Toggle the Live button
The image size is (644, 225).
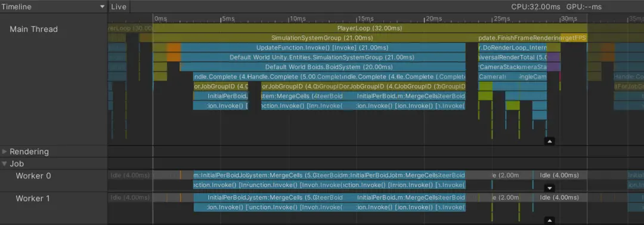point(119,7)
